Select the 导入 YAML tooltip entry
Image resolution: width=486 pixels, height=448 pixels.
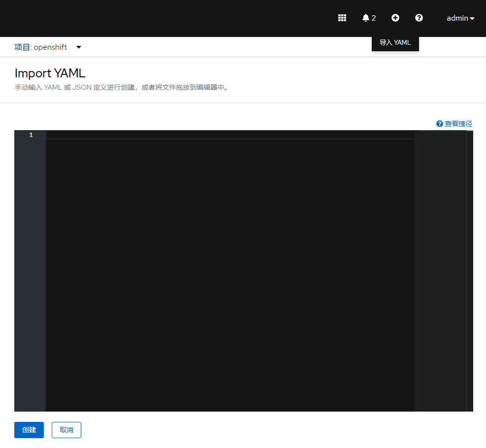tap(395, 42)
